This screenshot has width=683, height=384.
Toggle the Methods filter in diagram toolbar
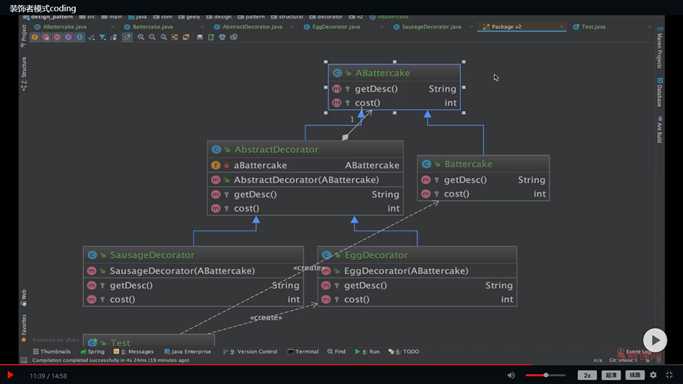[x=57, y=37]
